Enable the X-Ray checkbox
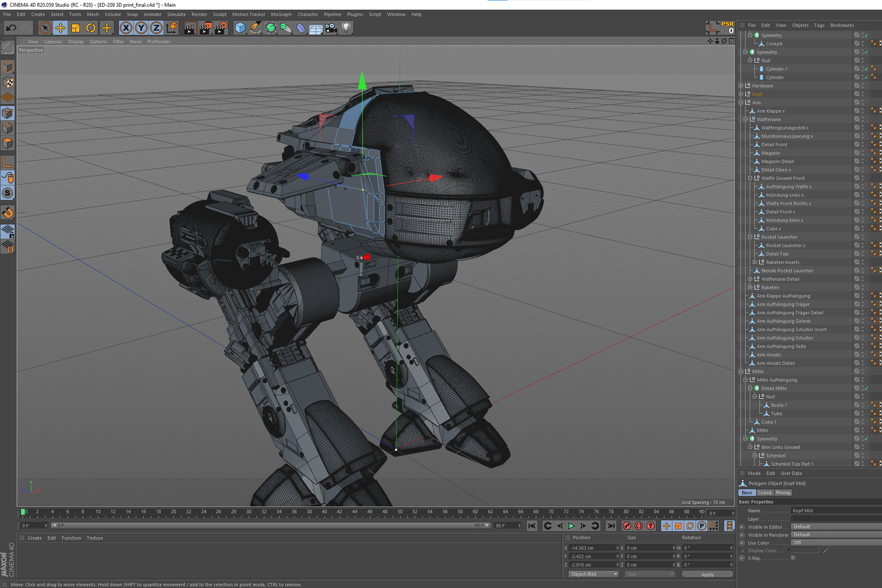 (793, 558)
